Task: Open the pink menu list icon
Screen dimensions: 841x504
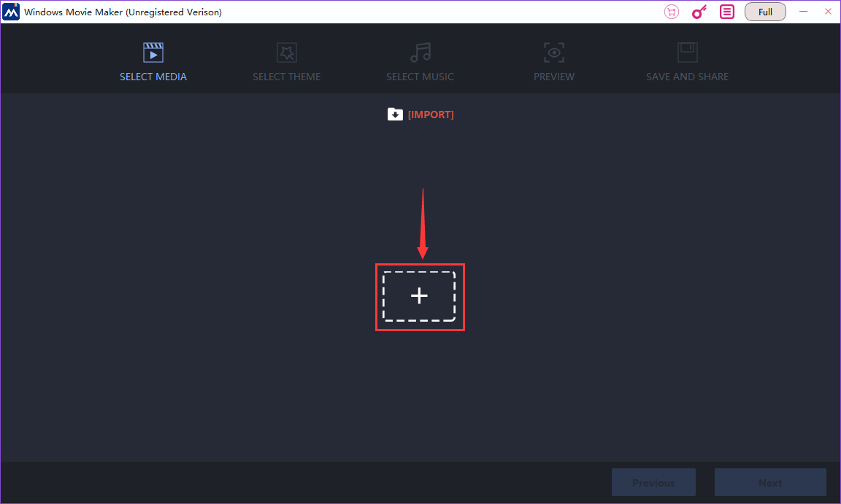Action: (727, 12)
